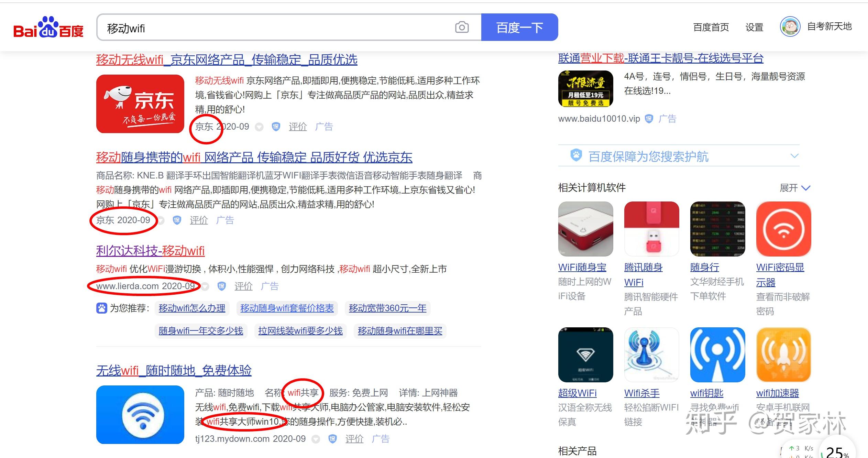This screenshot has width=868, height=458.
Task: Select suggestion 移动随身wifi套餐价格表
Action: pyautogui.click(x=287, y=308)
